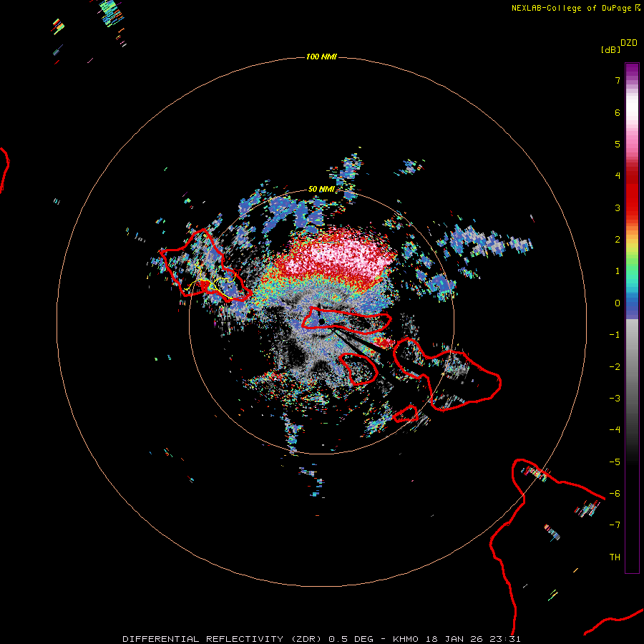Image resolution: width=644 pixels, height=644 pixels.
Task: Click the 1 value on the color scale
Action: 618,271
